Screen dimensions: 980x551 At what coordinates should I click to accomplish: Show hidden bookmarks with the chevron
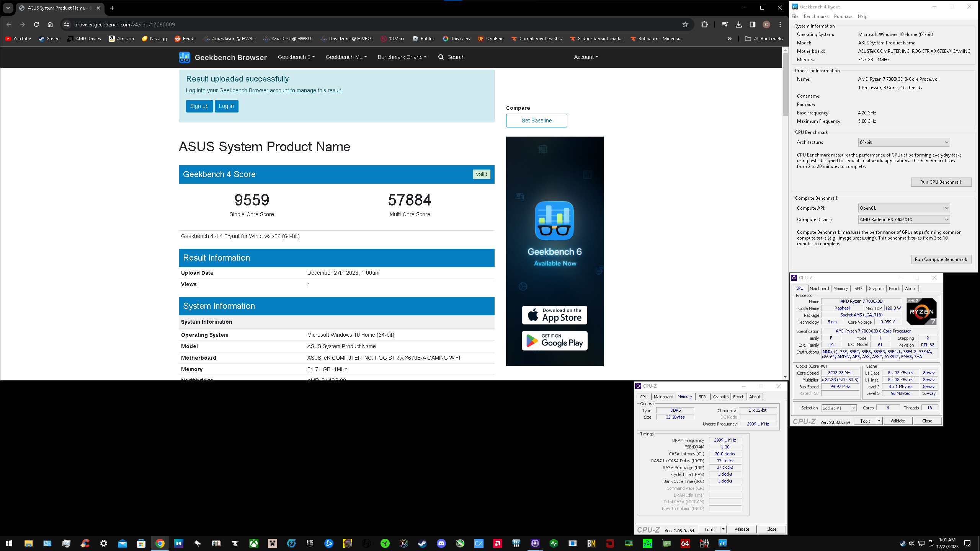tap(730, 39)
